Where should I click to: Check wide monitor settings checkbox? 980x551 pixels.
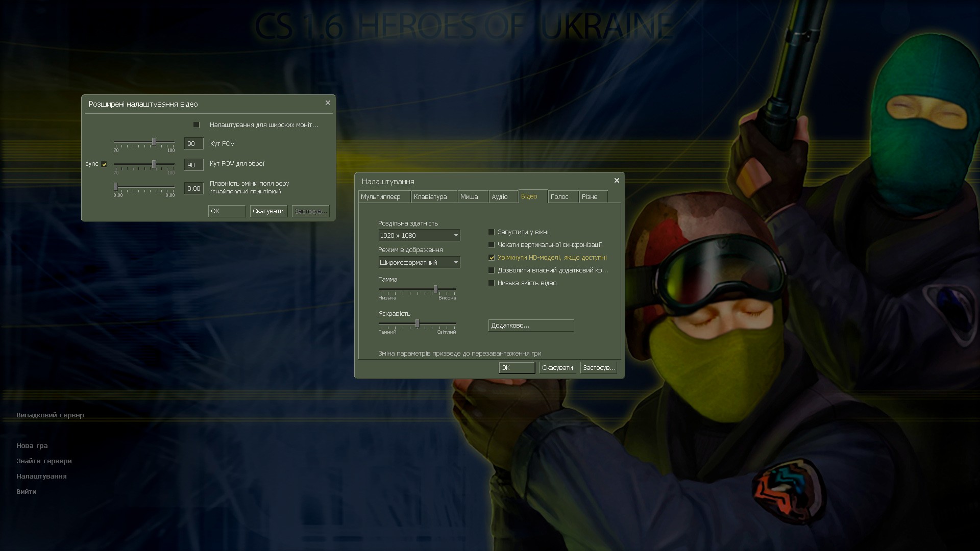(196, 125)
